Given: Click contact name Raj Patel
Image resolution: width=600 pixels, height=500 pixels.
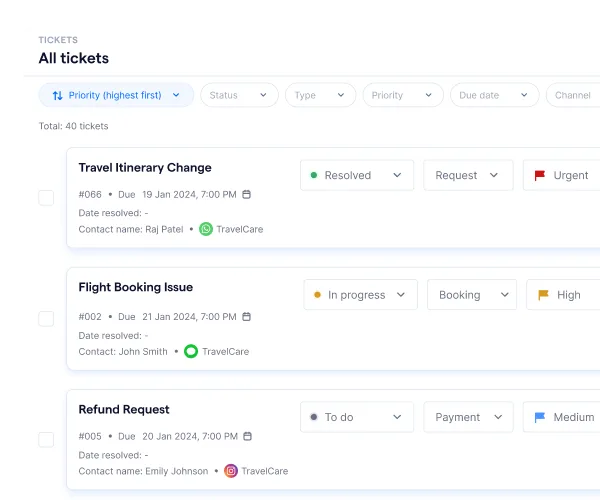Looking at the screenshot, I should point(164,229).
